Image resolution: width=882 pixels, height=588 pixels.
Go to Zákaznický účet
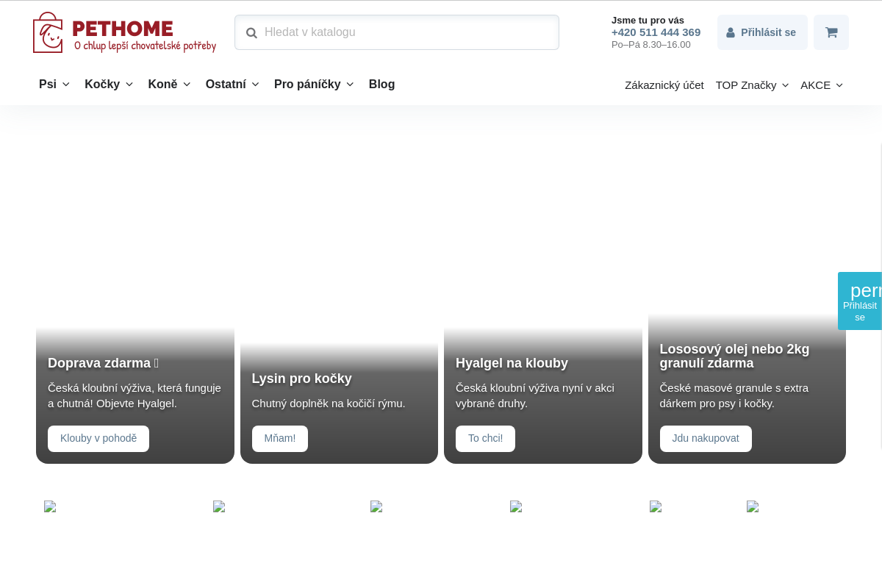[x=664, y=85]
